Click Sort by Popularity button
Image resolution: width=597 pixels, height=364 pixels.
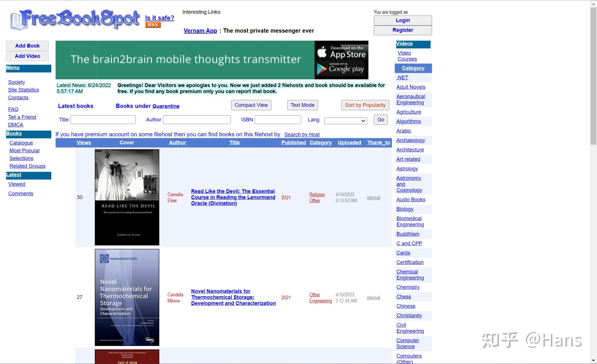click(x=365, y=105)
